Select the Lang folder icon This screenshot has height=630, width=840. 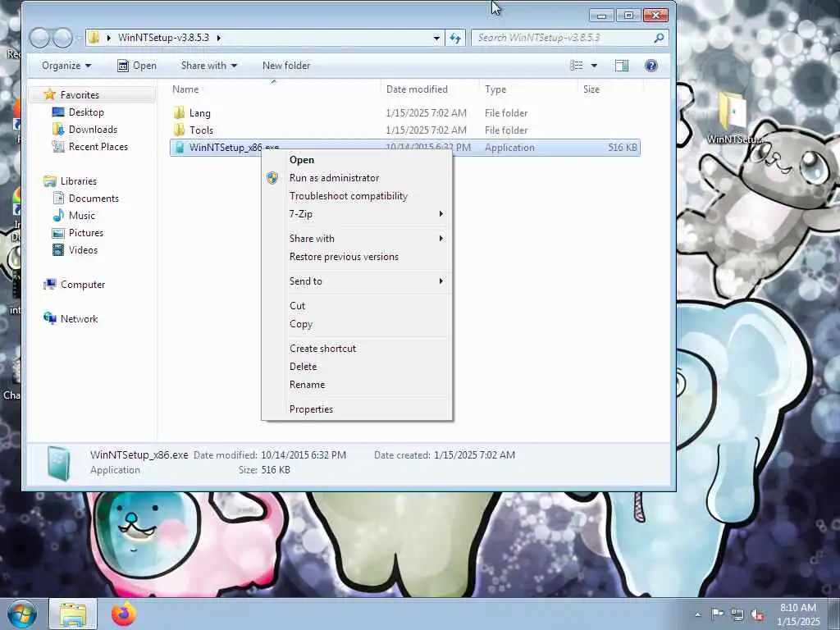coord(180,112)
